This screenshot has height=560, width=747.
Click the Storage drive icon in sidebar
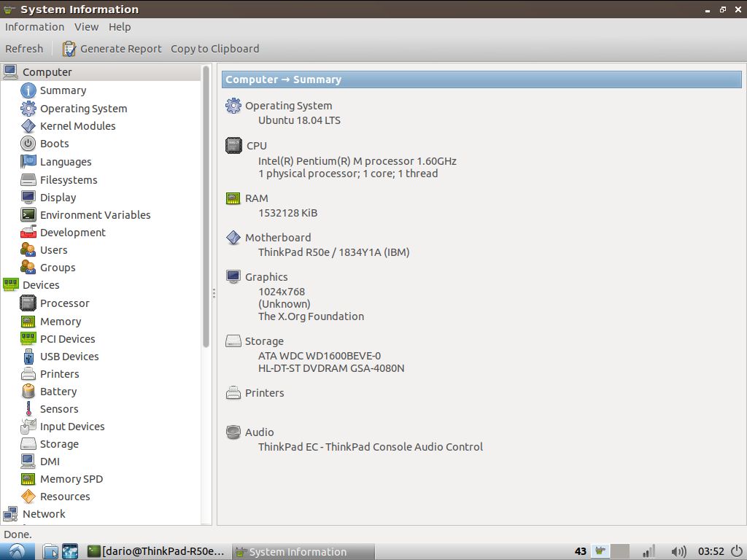[x=28, y=444]
